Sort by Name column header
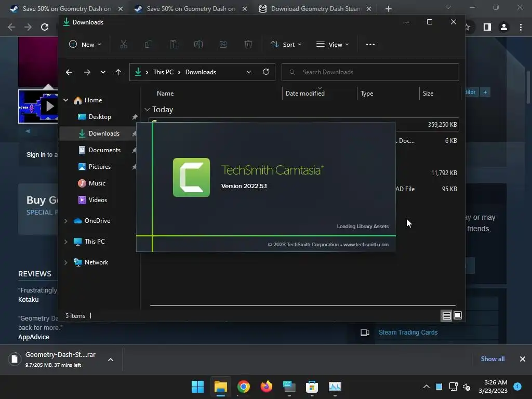Viewport: 532px width, 399px height. coord(165,94)
